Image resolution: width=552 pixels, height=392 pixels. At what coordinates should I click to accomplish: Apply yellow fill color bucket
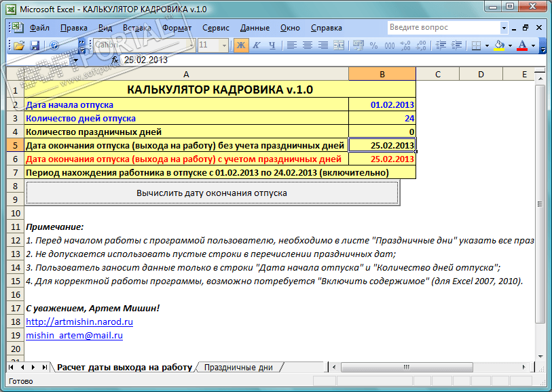(499, 45)
